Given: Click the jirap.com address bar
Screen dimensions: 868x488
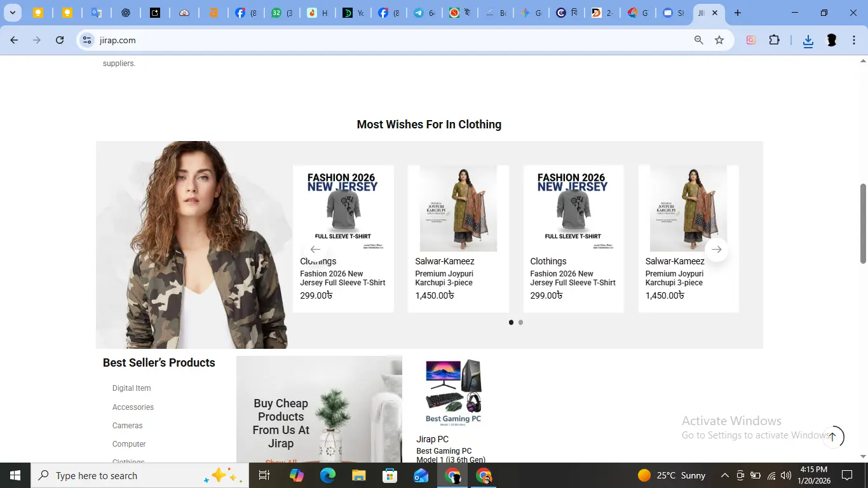Looking at the screenshot, I should tap(381, 40).
